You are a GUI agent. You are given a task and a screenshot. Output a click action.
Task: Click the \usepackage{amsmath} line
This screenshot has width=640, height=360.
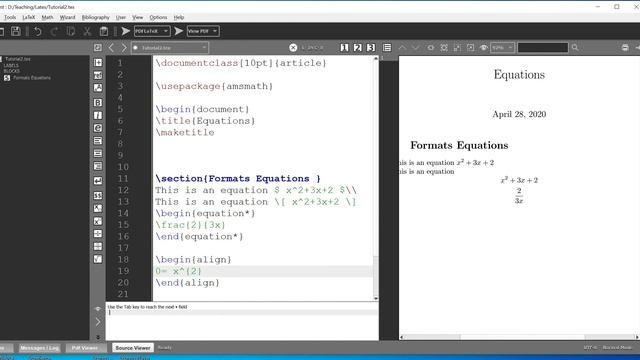click(214, 86)
